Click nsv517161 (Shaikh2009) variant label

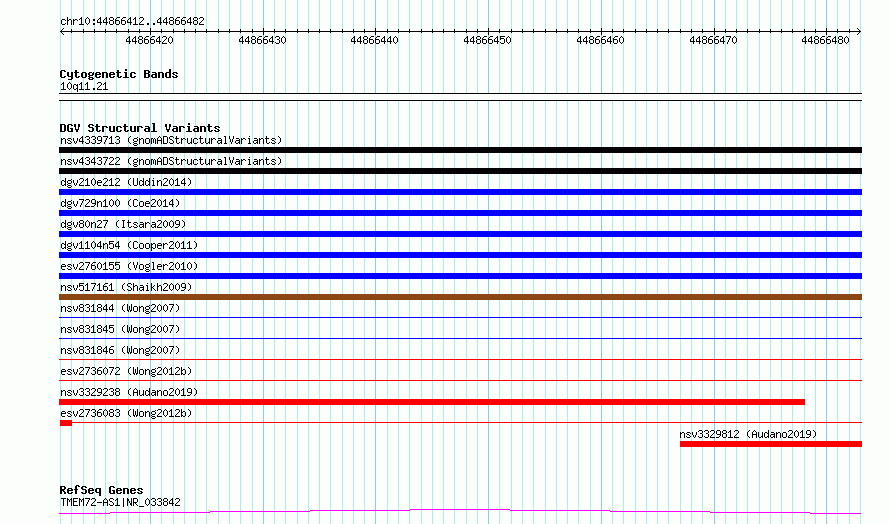[126, 287]
